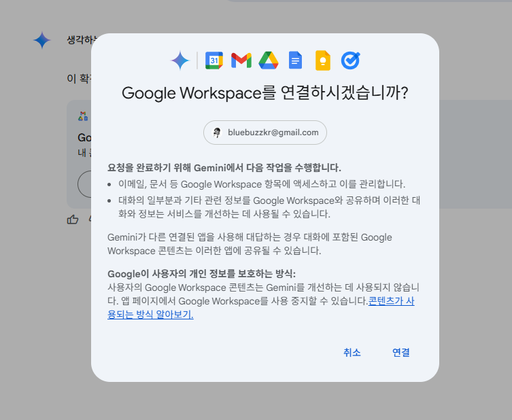Click the bluebuzzkr@gmail.com account chip

pyautogui.click(x=265, y=133)
